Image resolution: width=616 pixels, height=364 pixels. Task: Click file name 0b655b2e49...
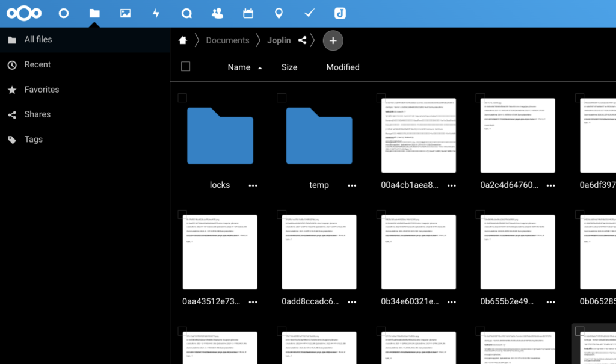point(507,301)
